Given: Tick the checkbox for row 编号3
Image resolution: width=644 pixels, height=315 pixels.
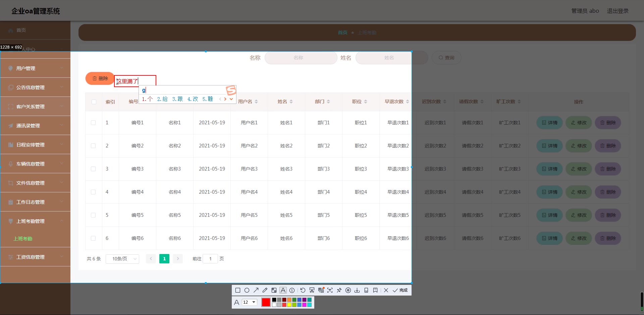Looking at the screenshot, I should (x=93, y=169).
